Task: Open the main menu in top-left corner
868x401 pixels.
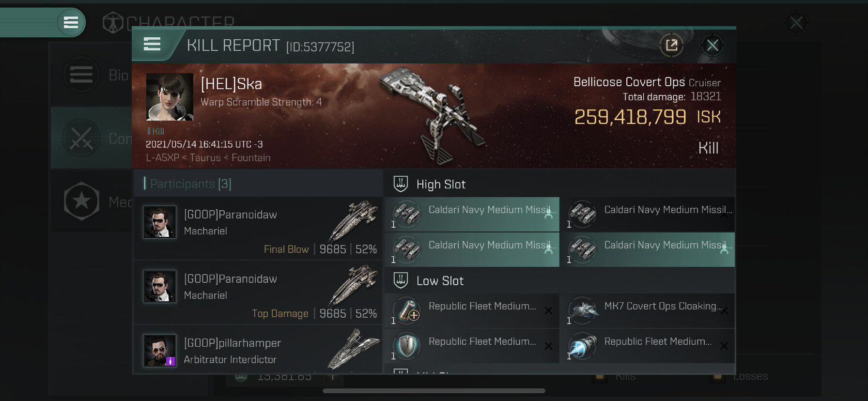Action: coord(71,22)
